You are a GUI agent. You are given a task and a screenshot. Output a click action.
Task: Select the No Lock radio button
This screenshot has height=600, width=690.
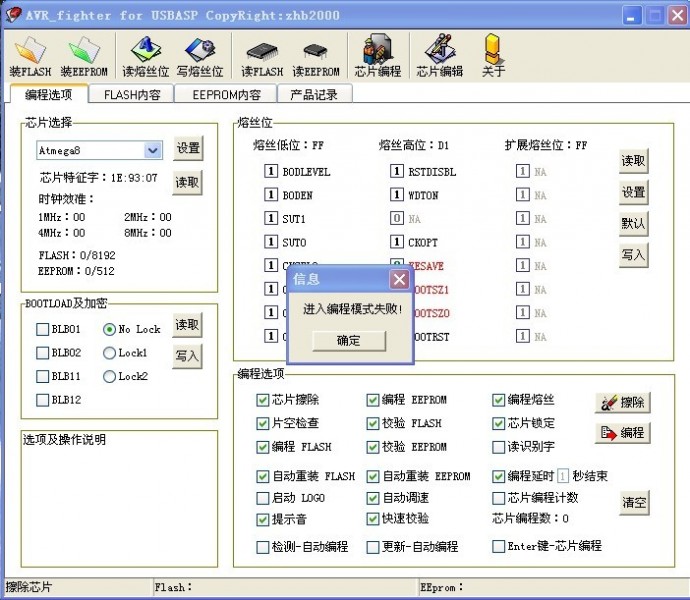[109, 329]
